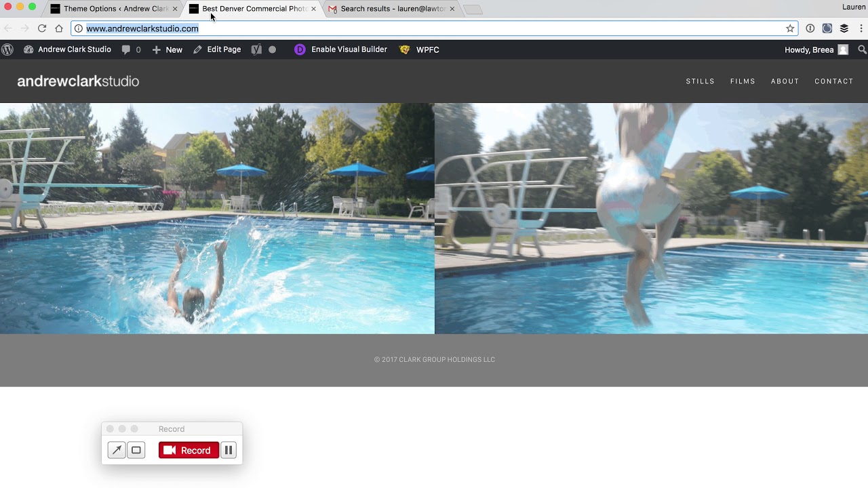Viewport: 868px width, 488px height.
Task: Click the diving child pool image
Action: point(217,218)
